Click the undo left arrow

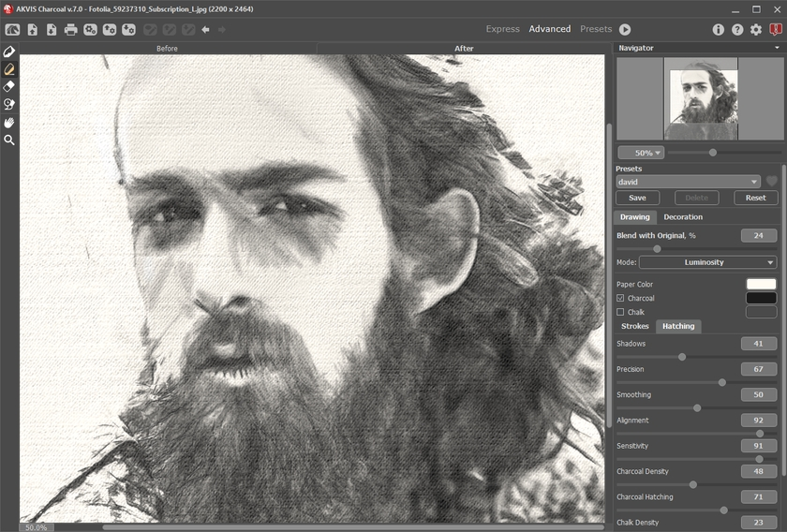click(205, 29)
